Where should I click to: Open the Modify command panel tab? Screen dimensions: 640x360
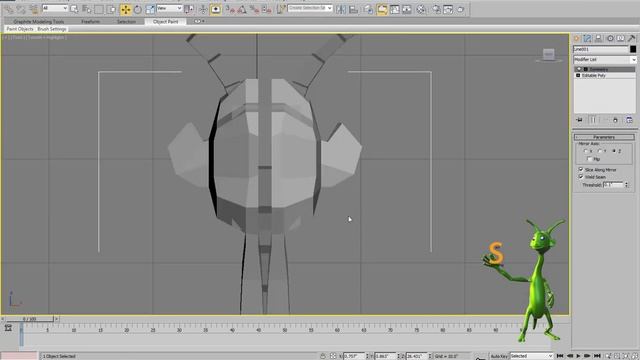[587, 38]
